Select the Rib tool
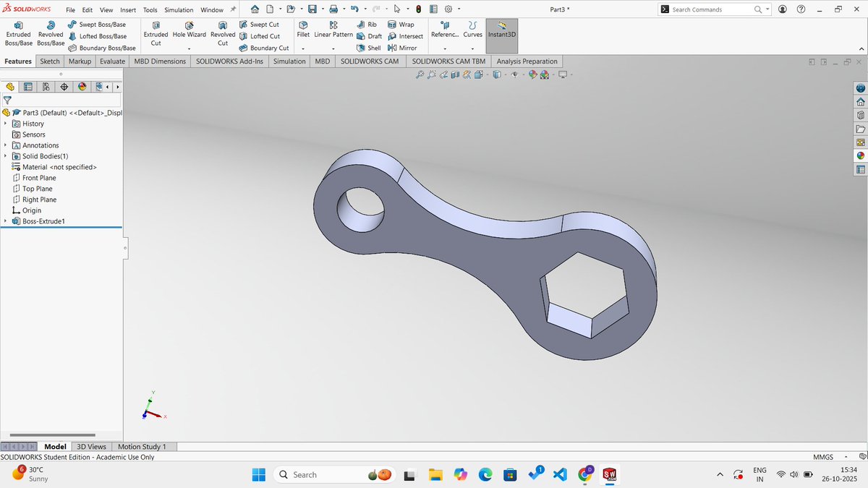This screenshot has height=488, width=868. pos(367,25)
